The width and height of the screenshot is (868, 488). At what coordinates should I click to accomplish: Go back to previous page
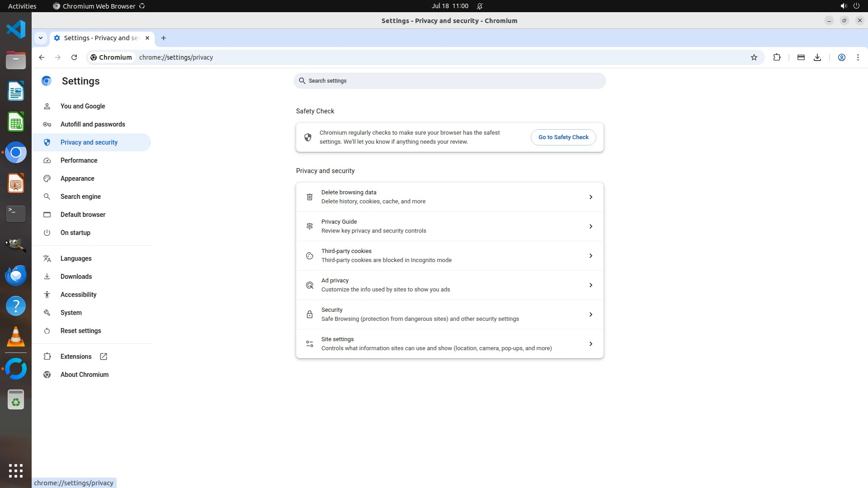(42, 57)
